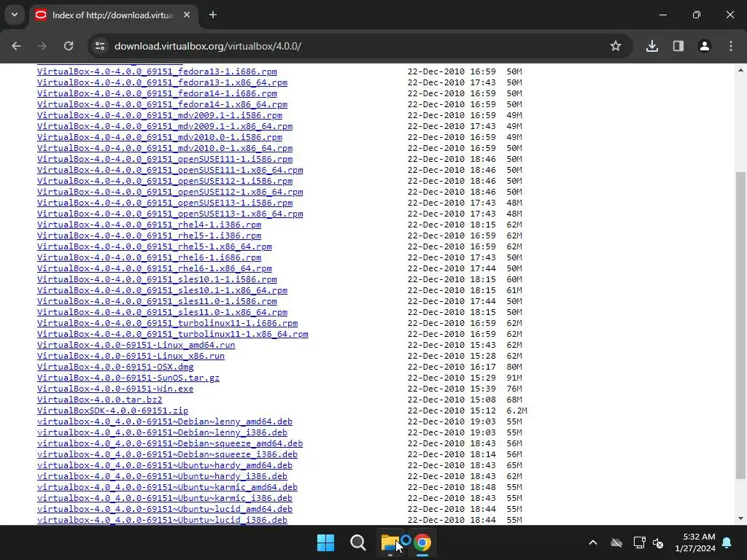Click the muted volume tray icon
Viewport: 747px width, 560px height.
coord(658,542)
